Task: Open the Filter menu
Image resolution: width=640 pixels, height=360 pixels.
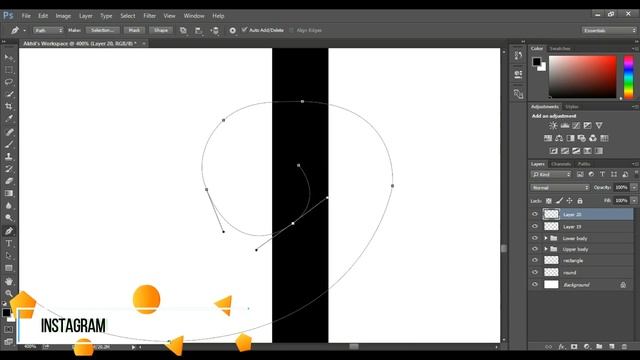Action: (149, 16)
